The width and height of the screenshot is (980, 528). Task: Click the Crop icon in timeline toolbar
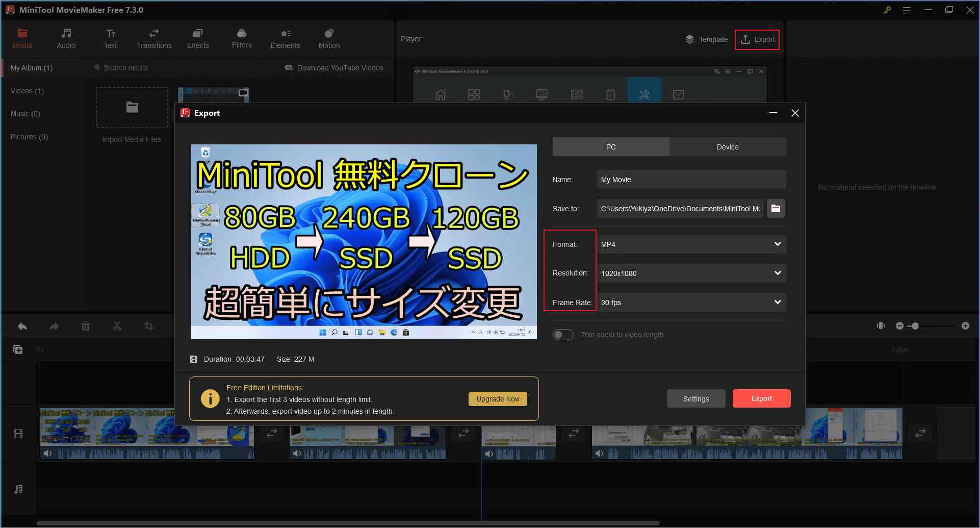tap(149, 326)
